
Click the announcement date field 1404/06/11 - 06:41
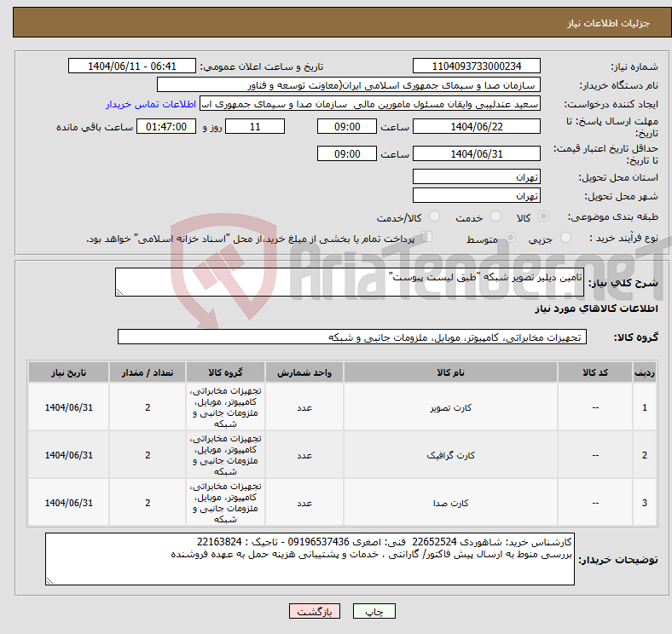click(132, 66)
